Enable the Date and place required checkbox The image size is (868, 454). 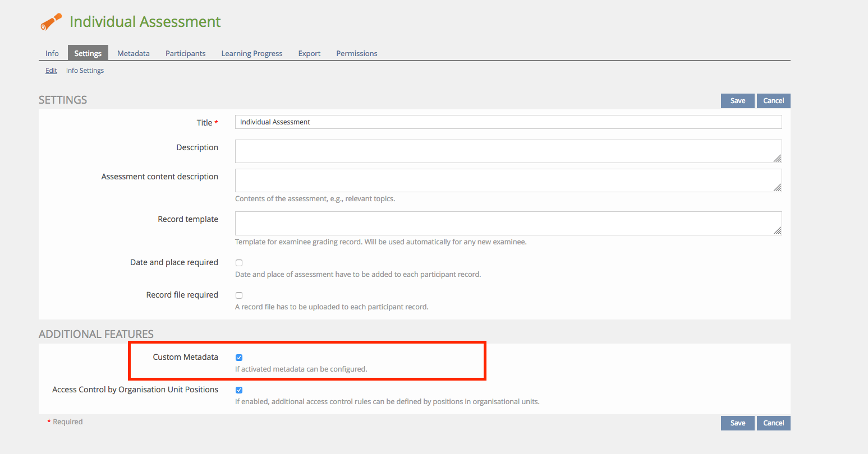pos(239,263)
